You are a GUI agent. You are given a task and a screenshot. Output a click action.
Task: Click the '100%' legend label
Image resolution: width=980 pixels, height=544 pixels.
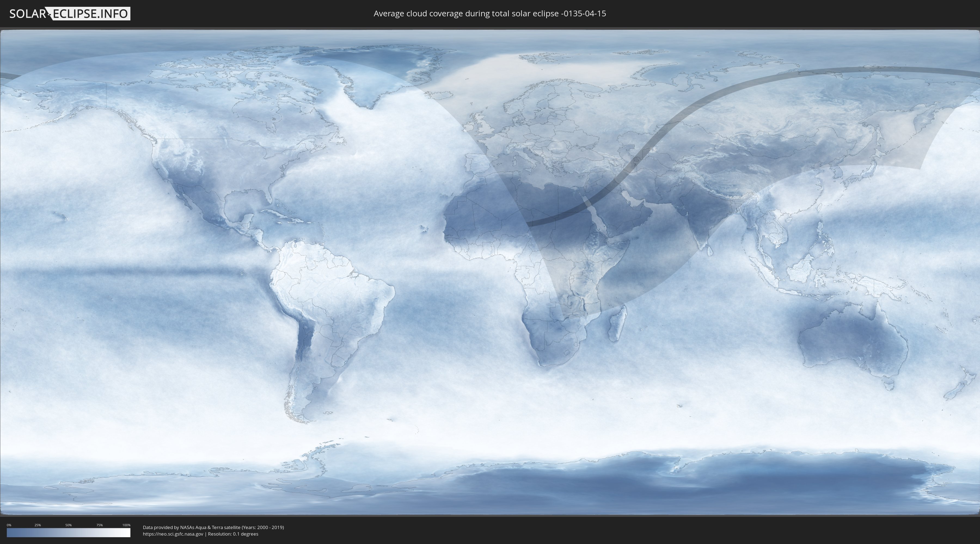126,525
